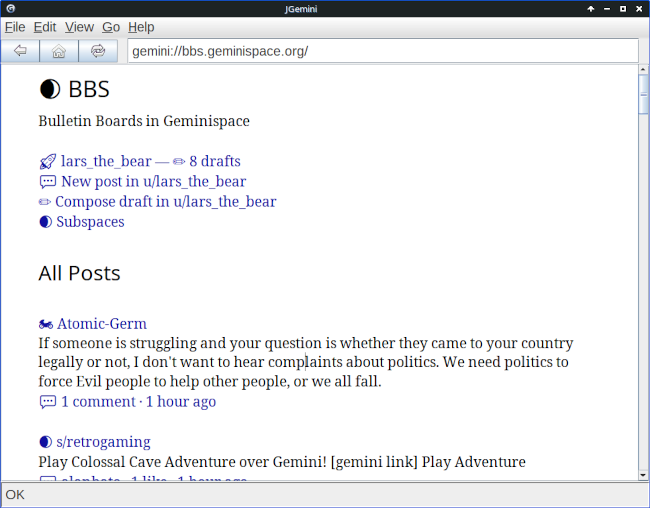The image size is (650, 508).
Task: Click the Home toolbar icon
Action: pyautogui.click(x=59, y=51)
